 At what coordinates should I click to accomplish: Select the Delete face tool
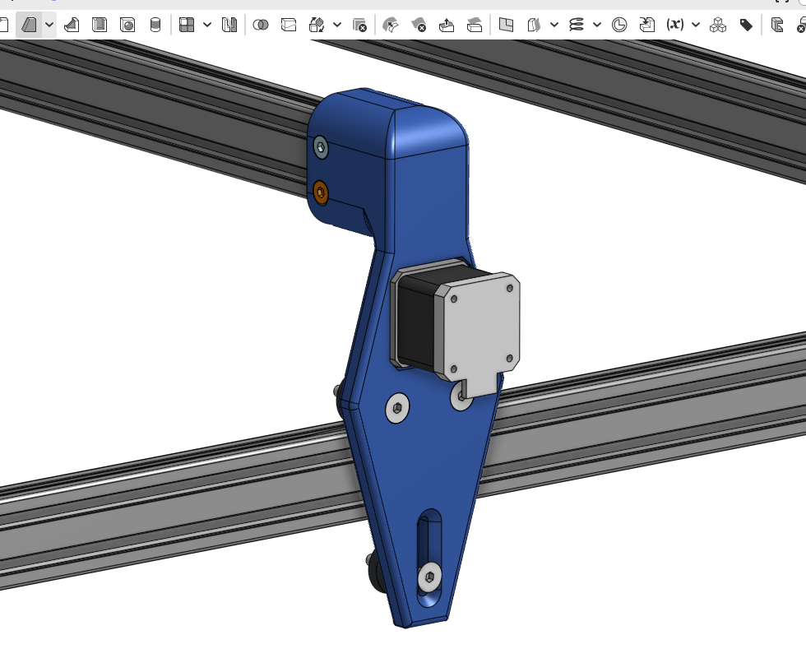click(419, 25)
